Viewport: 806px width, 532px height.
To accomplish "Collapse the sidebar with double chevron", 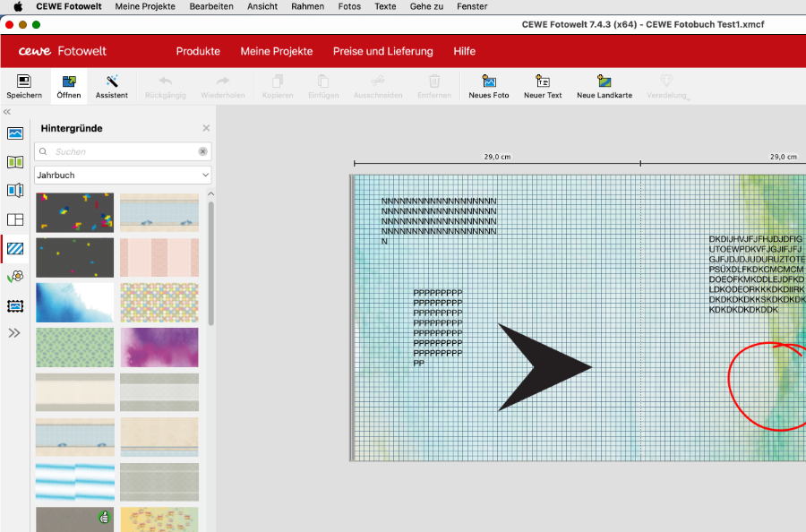I will pos(7,112).
